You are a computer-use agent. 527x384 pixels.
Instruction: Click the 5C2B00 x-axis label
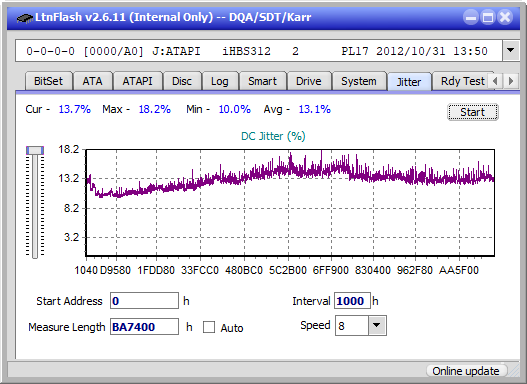288,270
